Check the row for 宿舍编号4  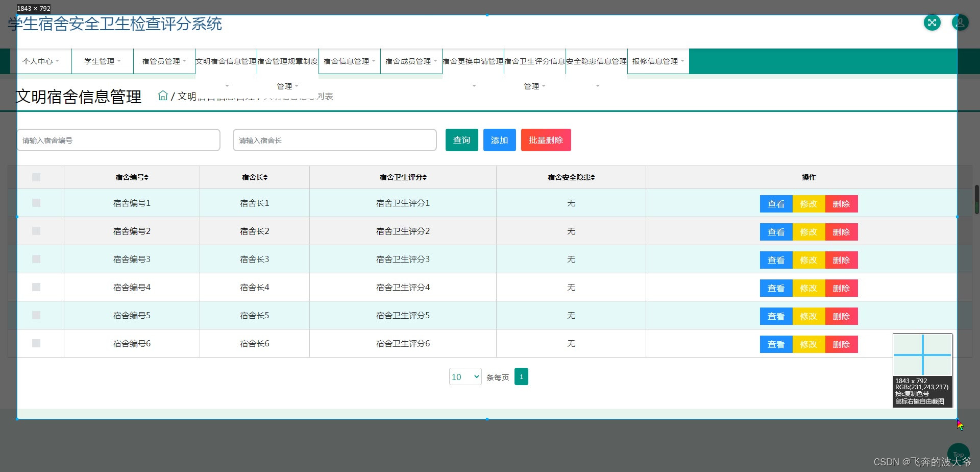coord(36,287)
